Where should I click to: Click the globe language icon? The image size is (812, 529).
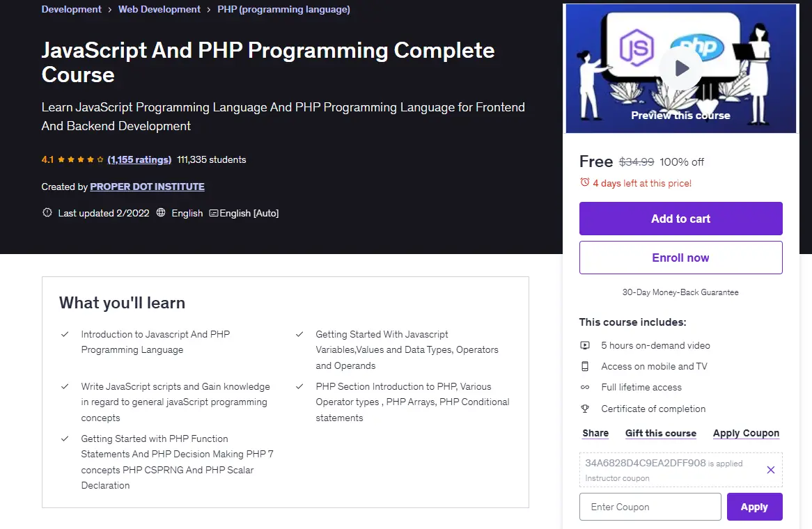point(161,212)
